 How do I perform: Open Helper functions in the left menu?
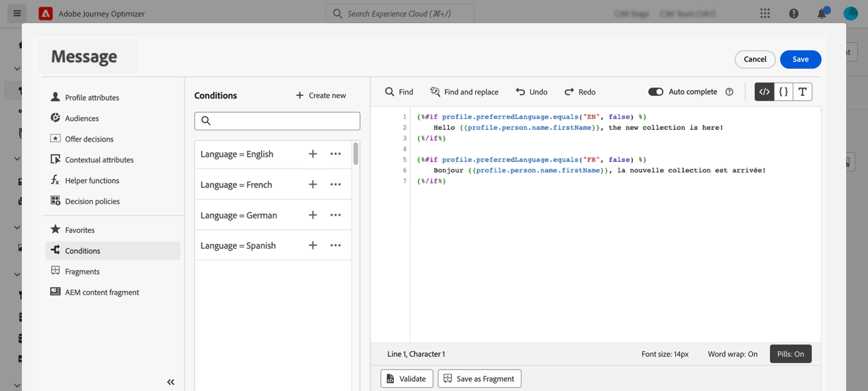tap(91, 181)
